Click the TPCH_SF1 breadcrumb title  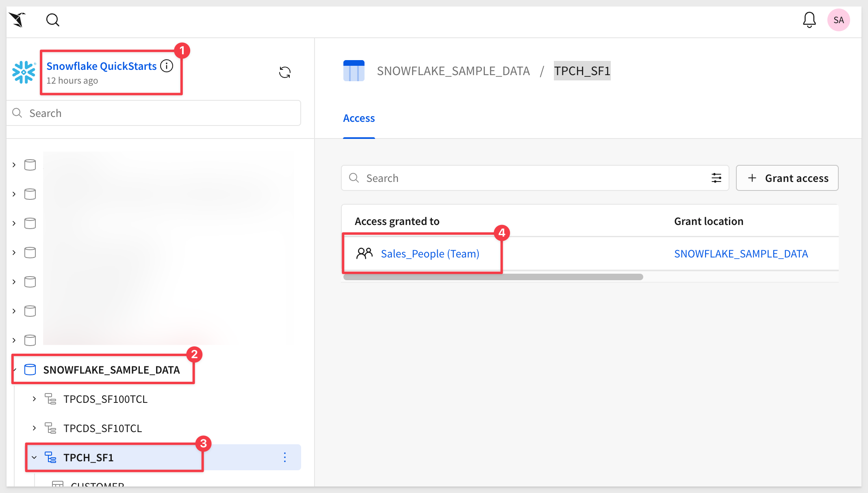[x=582, y=71]
